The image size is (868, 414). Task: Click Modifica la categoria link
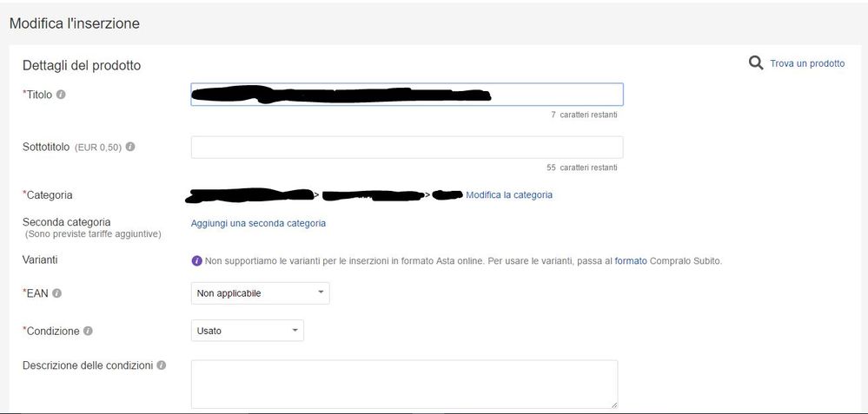tap(509, 195)
